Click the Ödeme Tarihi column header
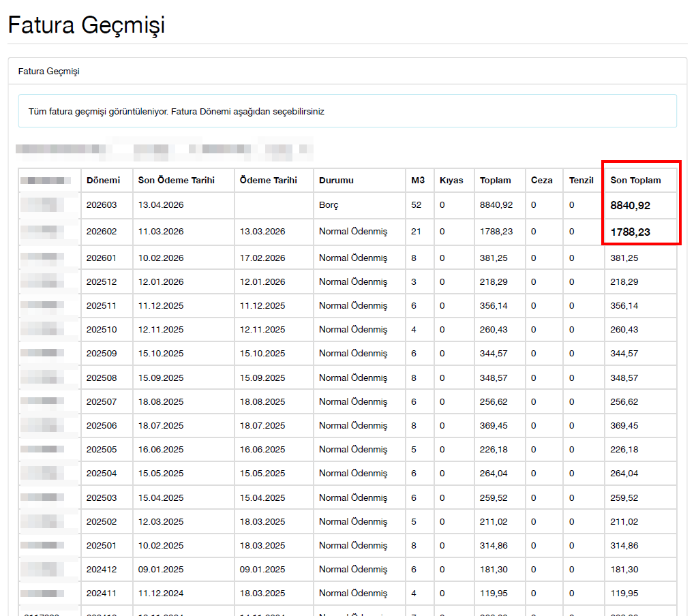Screen dimensions: 696x616 click(x=268, y=180)
